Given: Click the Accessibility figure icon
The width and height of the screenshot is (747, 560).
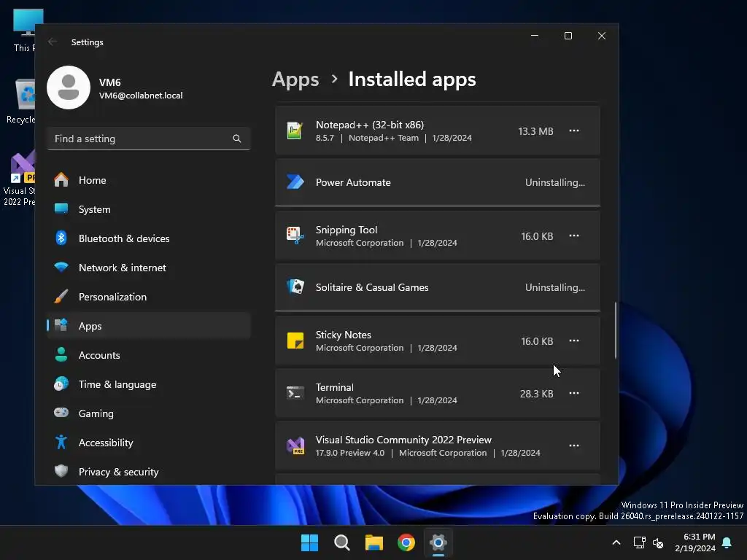Looking at the screenshot, I should [61, 442].
